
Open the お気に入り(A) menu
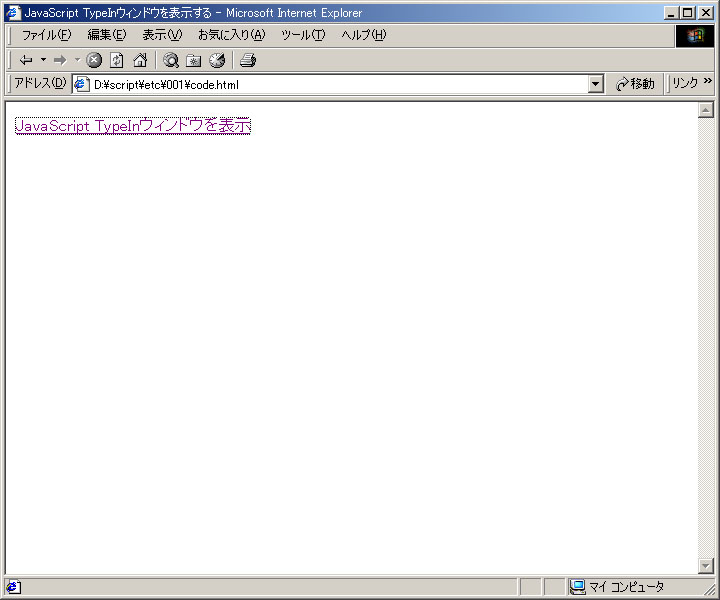[231, 35]
